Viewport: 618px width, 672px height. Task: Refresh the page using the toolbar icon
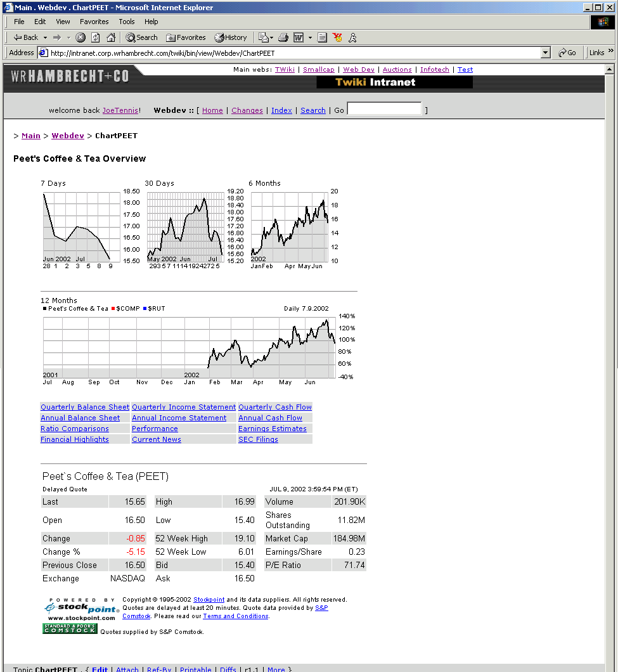click(x=95, y=37)
